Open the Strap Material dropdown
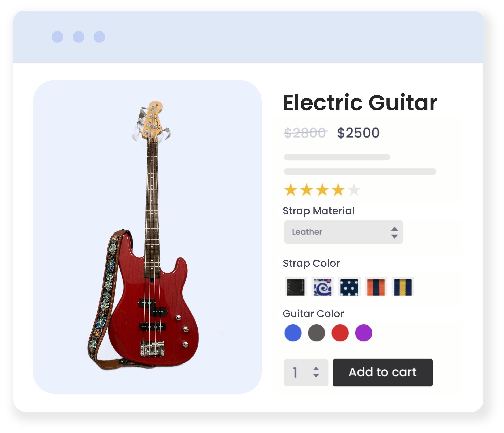This screenshot has height=433, width=504. (x=343, y=232)
